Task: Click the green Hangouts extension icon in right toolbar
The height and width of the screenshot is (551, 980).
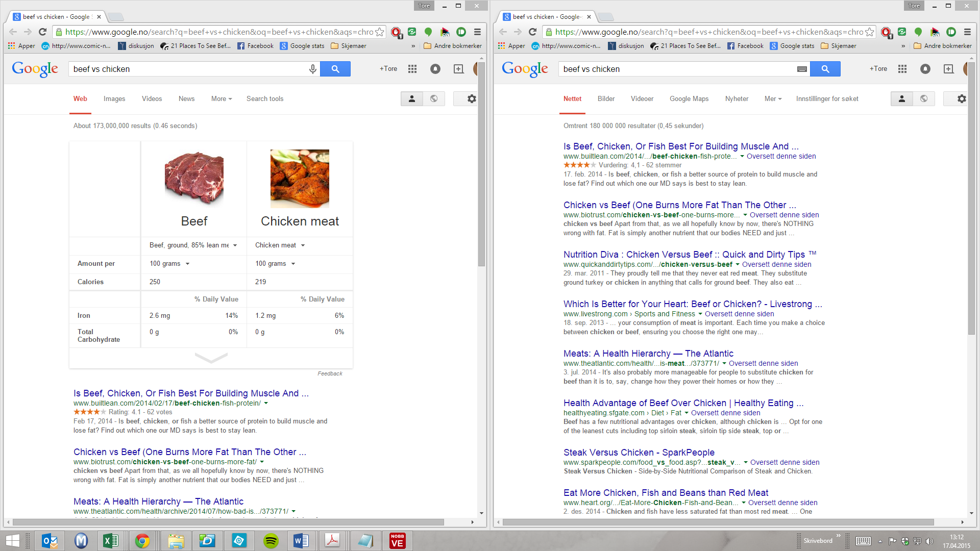Action: point(918,32)
